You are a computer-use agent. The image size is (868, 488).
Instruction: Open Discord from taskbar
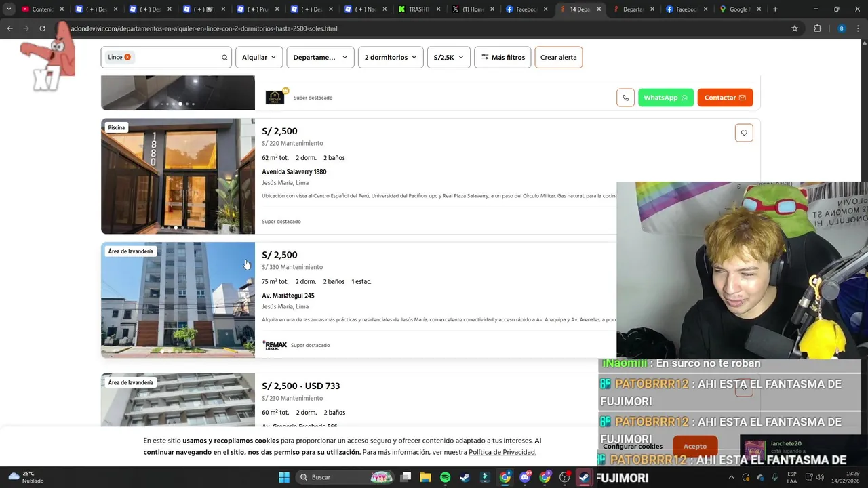(525, 477)
